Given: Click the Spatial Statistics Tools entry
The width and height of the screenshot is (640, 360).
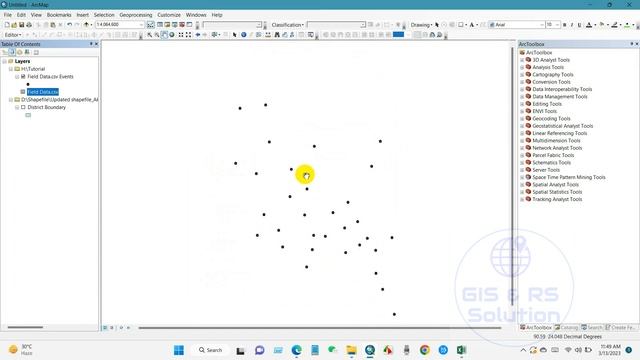Looking at the screenshot, I should click(x=557, y=192).
